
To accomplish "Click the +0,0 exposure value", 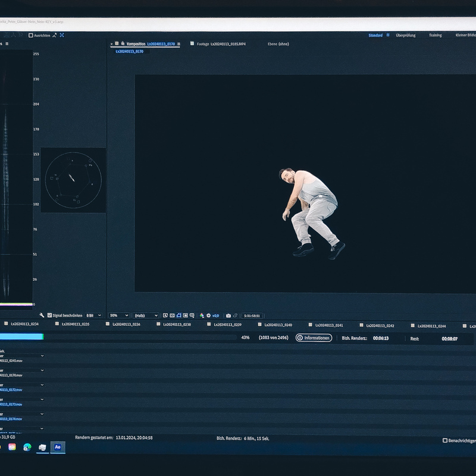I will (215, 316).
